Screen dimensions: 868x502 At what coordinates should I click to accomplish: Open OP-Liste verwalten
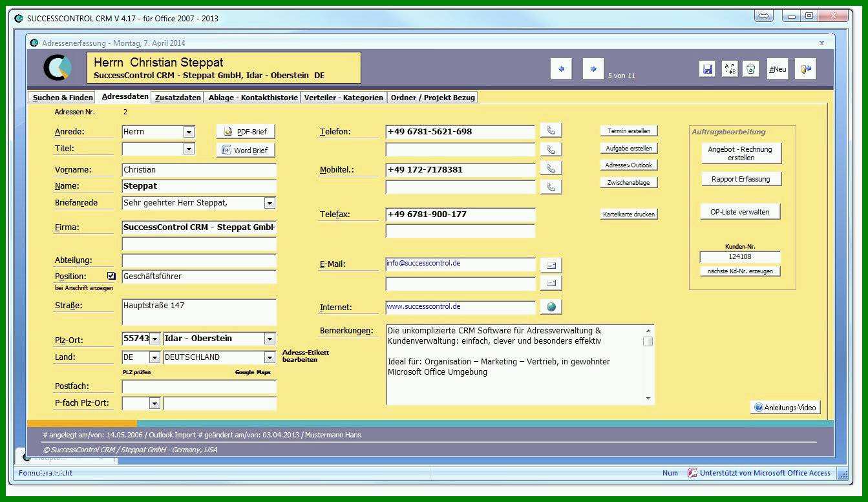[741, 211]
